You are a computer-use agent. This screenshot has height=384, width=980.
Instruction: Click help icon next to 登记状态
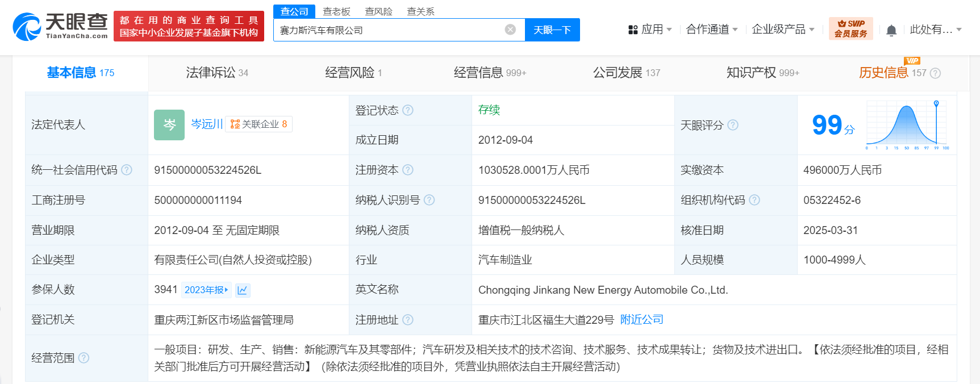pos(408,110)
